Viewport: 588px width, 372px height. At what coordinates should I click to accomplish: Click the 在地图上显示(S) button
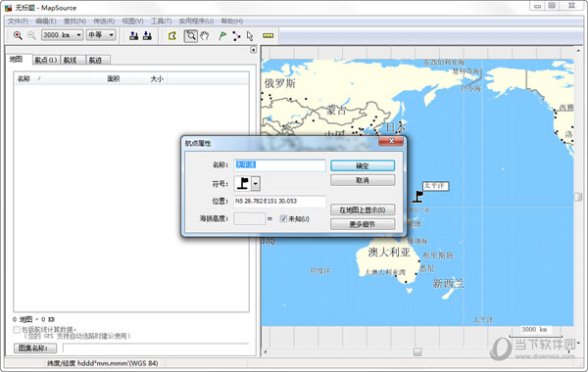pos(363,209)
